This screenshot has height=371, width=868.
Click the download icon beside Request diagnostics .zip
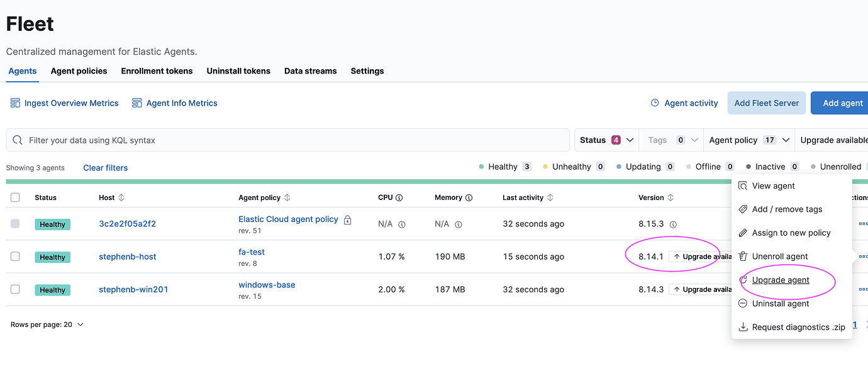point(743,326)
